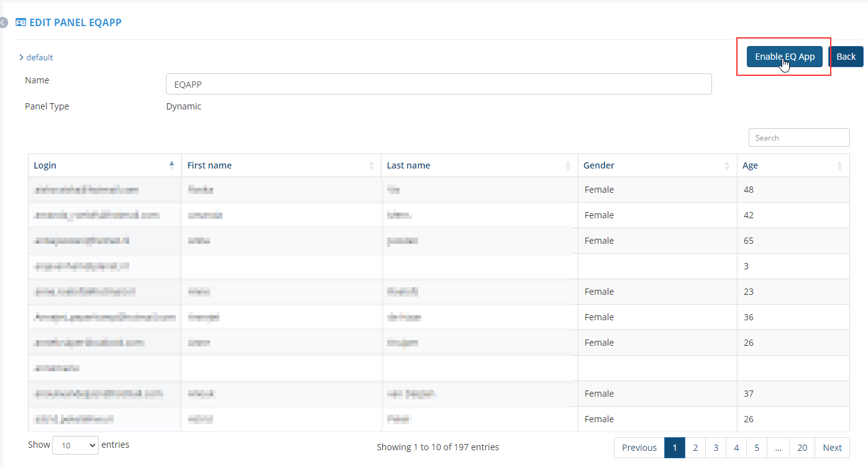Screen dimensions: 868x467
Task: Sort by Age column sort icon
Action: [839, 165]
